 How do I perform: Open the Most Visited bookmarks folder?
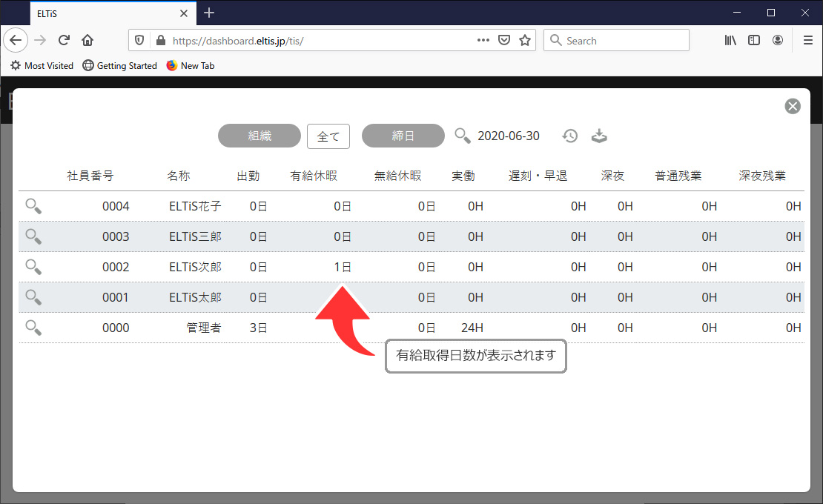tap(42, 65)
